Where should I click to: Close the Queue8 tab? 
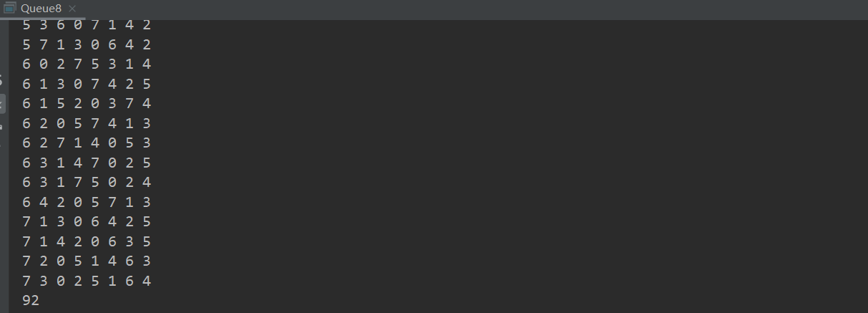click(x=72, y=9)
